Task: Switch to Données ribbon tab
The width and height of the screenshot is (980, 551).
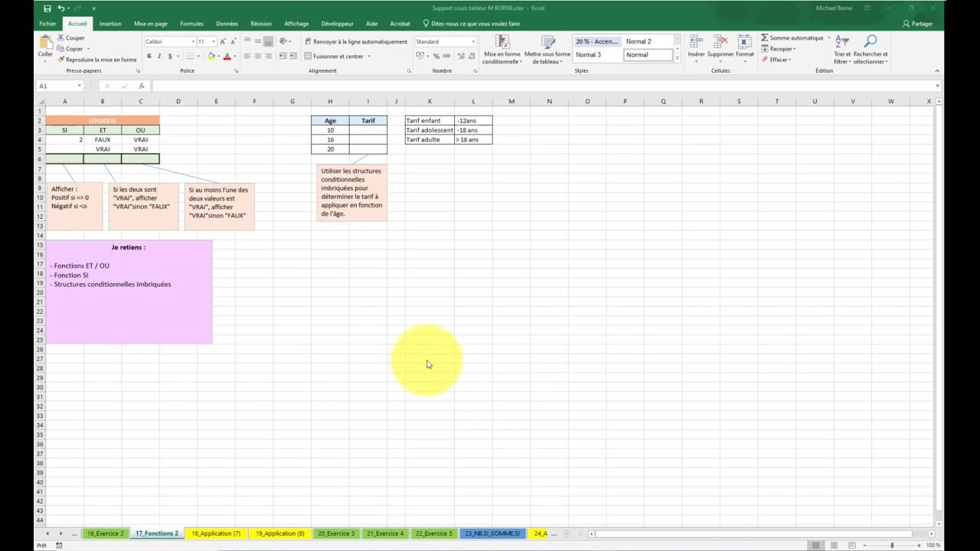Action: coord(227,24)
